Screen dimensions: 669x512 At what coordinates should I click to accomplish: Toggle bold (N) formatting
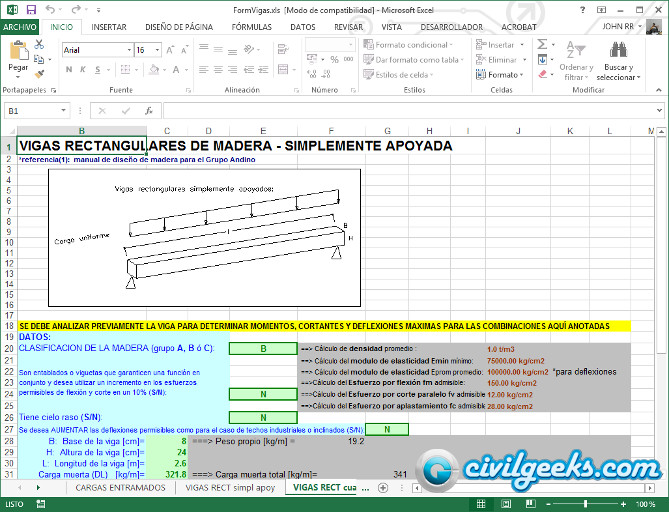pos(67,70)
